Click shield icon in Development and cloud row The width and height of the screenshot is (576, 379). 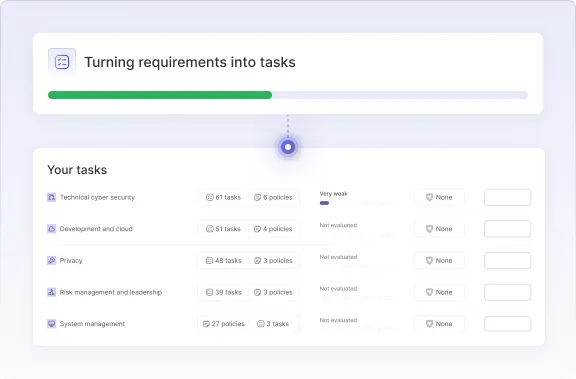[x=429, y=229]
